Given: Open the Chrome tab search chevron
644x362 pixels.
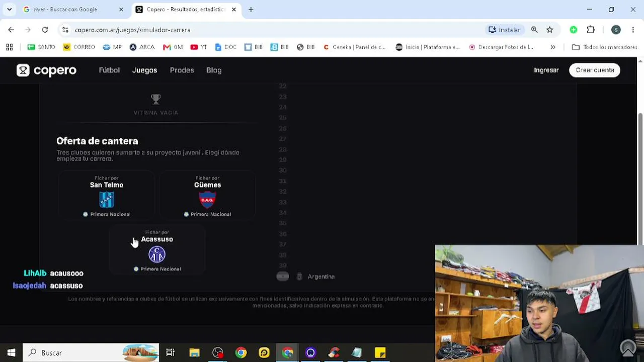Looking at the screenshot, I should (9, 10).
